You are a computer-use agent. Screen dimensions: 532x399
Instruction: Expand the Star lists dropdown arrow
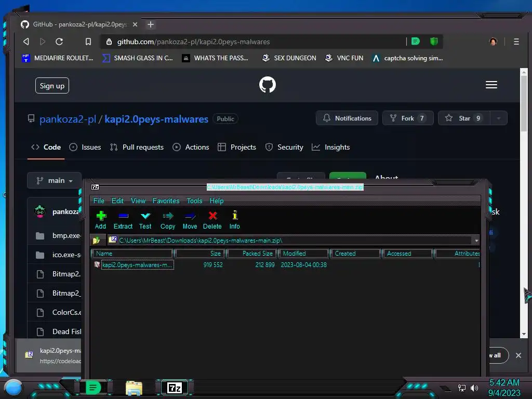[498, 118]
